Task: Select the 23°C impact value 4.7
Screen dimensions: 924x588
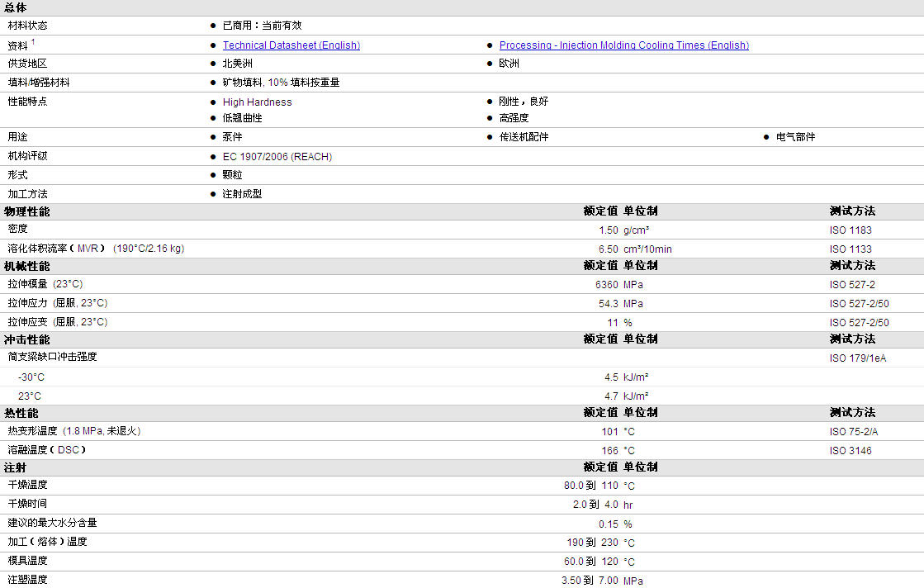Action: [611, 396]
